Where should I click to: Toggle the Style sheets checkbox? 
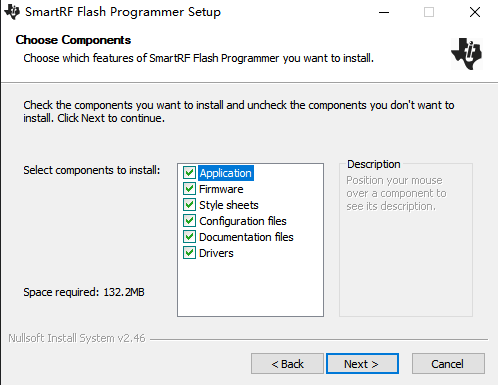click(189, 205)
